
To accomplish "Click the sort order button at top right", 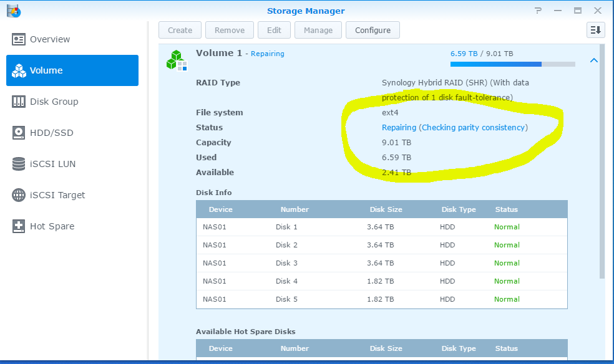I will [x=595, y=30].
